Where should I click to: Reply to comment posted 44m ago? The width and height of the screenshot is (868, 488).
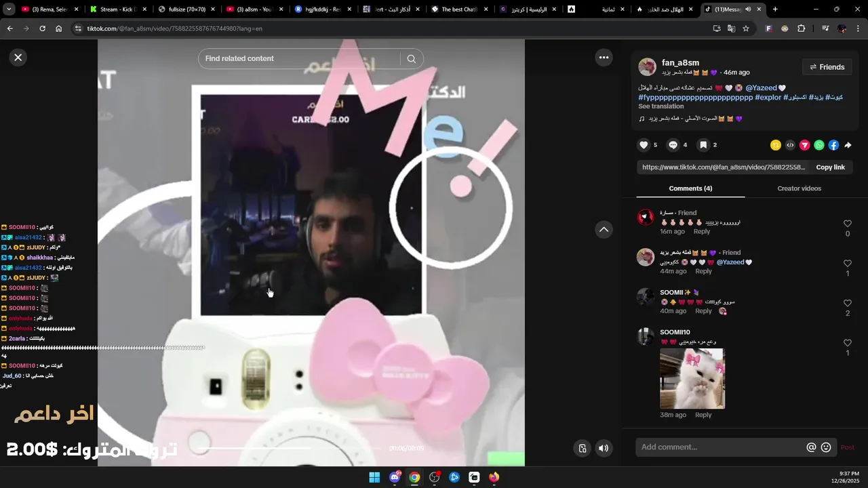click(x=703, y=272)
